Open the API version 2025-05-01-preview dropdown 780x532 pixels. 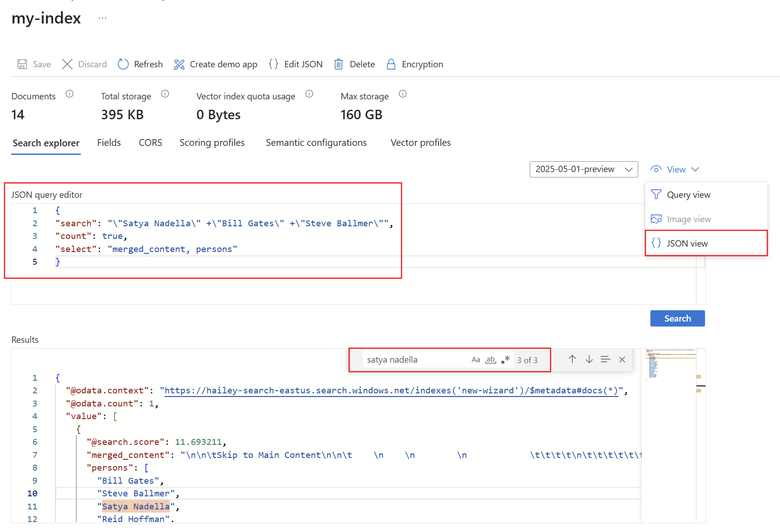click(584, 169)
